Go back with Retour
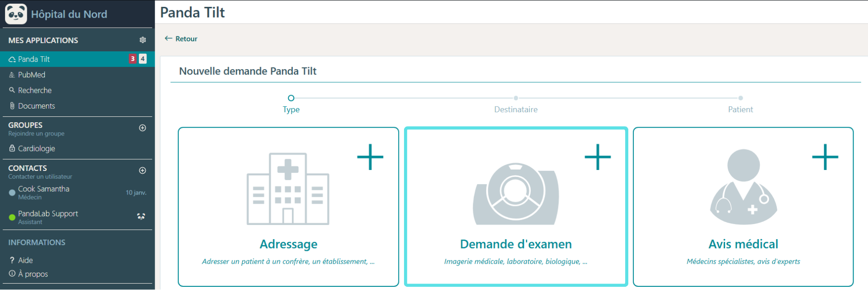The height and width of the screenshot is (290, 868). click(x=181, y=39)
